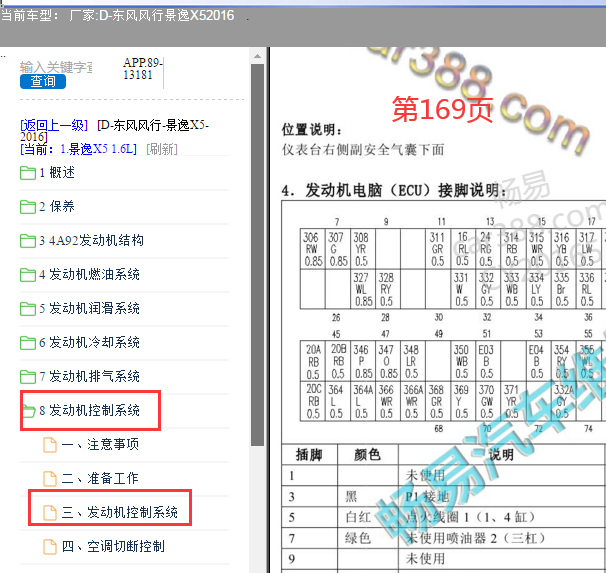606x573 pixels.
Task: Select the 四、空调切断控制 page
Action: 113,547
